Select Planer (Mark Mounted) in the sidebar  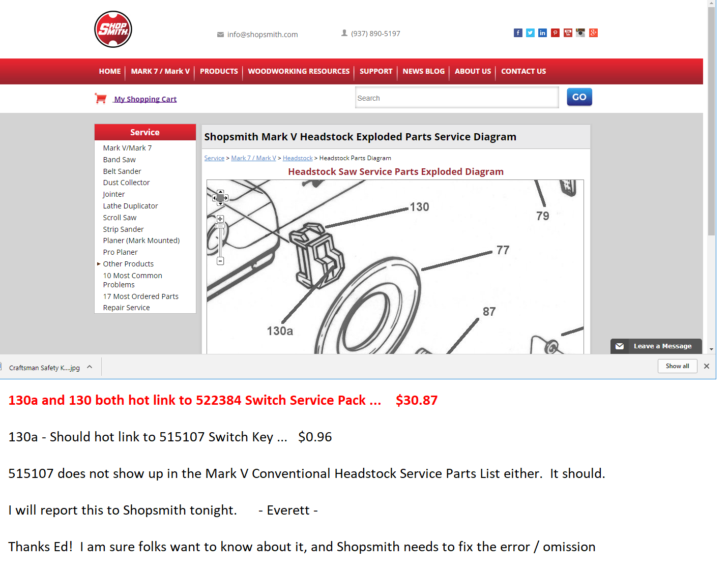point(141,241)
